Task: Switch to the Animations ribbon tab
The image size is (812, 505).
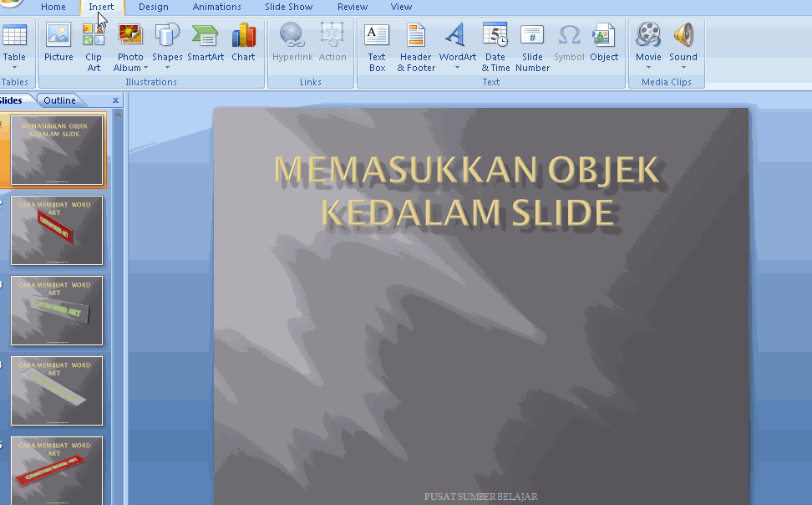Action: click(x=216, y=7)
